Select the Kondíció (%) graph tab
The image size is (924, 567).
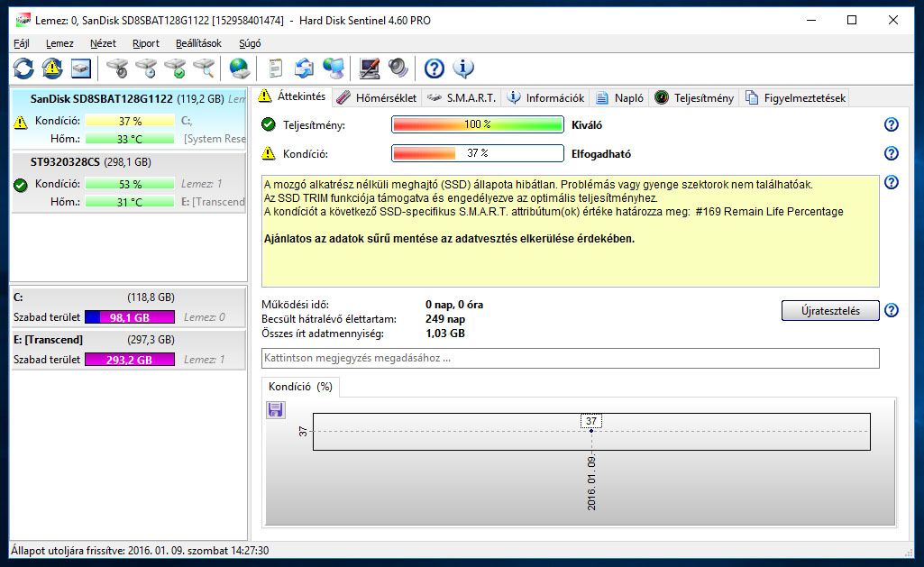coord(300,387)
